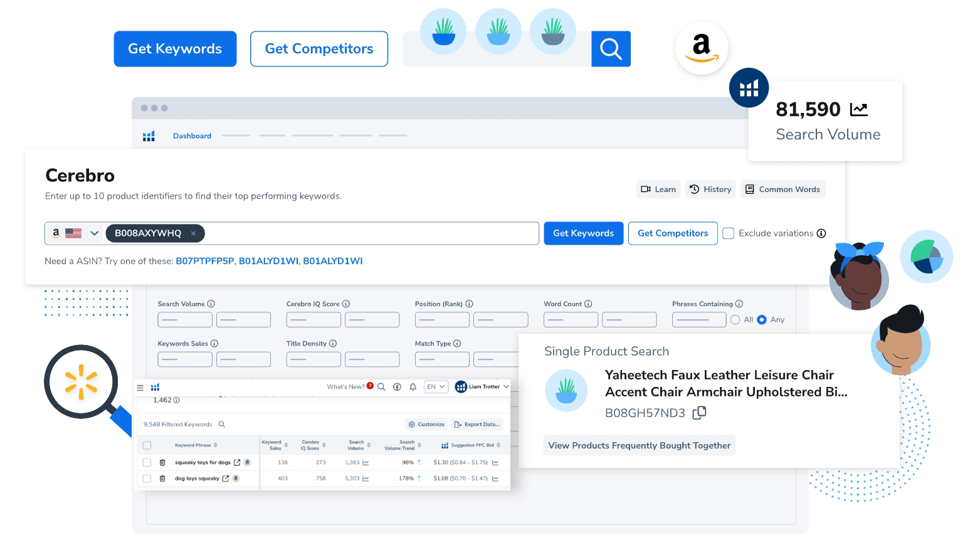Open the Customize columns button
Screen dimensions: 980x540
tap(426, 425)
